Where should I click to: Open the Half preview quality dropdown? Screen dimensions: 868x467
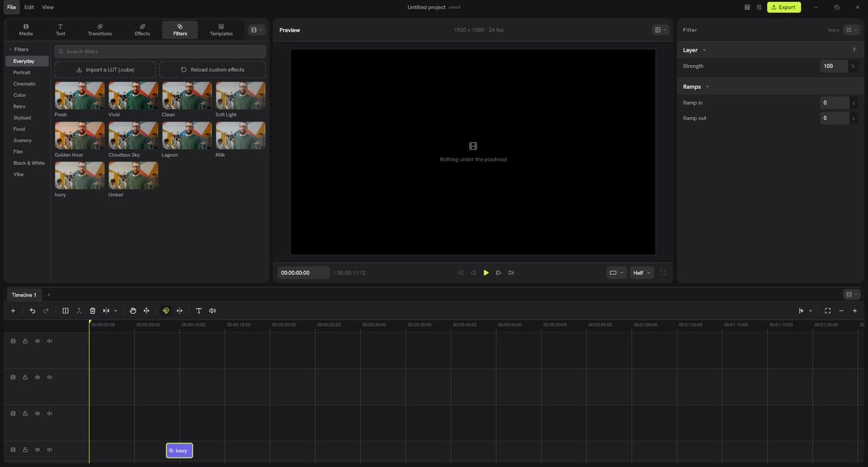click(642, 273)
